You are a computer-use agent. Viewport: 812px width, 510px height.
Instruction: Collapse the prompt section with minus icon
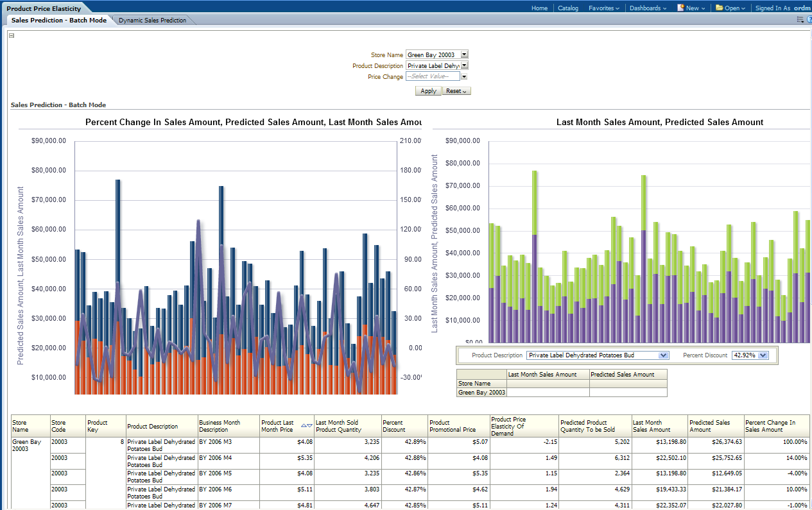[x=12, y=36]
